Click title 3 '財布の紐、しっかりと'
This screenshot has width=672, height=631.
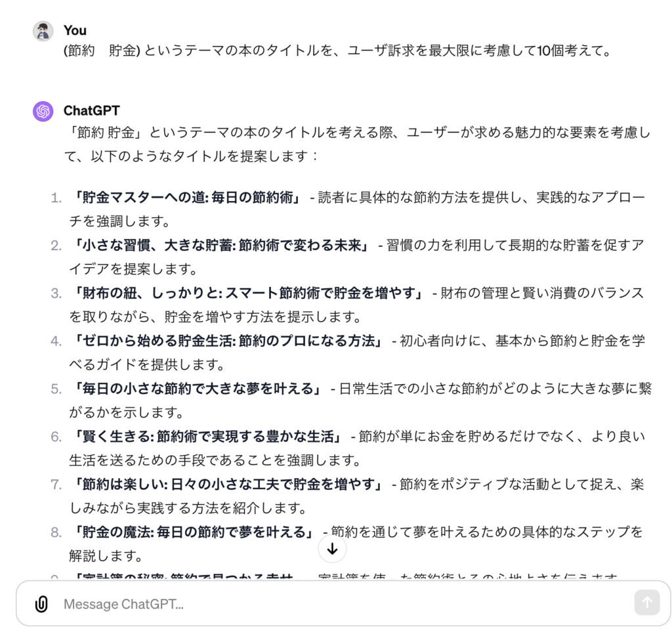tap(248, 294)
